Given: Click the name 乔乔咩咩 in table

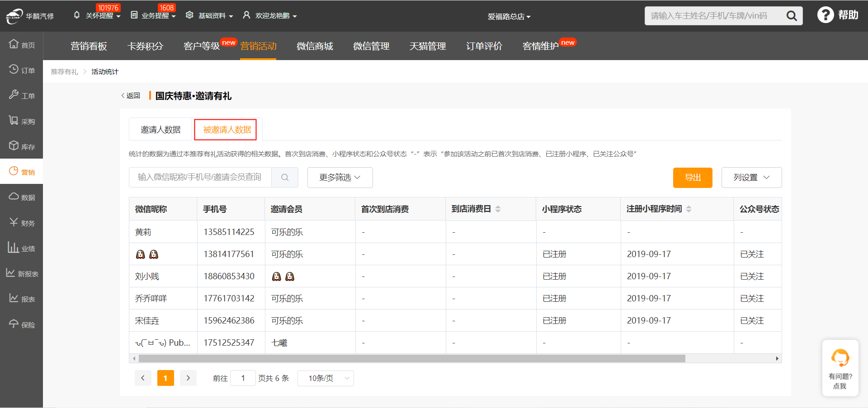Looking at the screenshot, I should (x=151, y=298).
